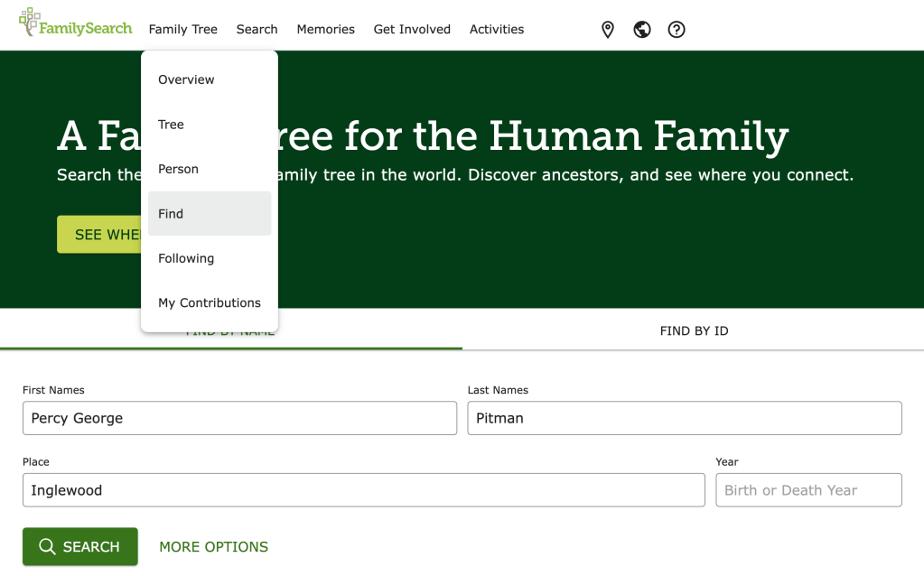Select Person menu entry
Image resolution: width=924 pixels, height=576 pixels.
[178, 169]
